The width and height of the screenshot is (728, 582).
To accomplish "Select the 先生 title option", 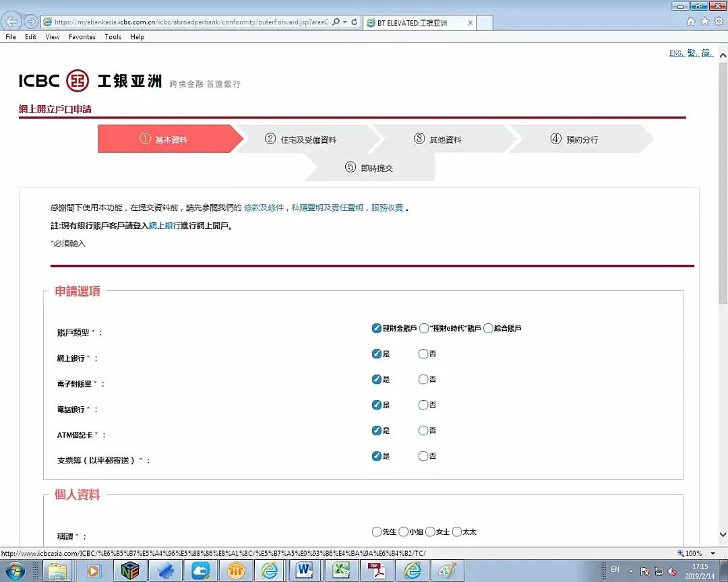I will point(377,531).
